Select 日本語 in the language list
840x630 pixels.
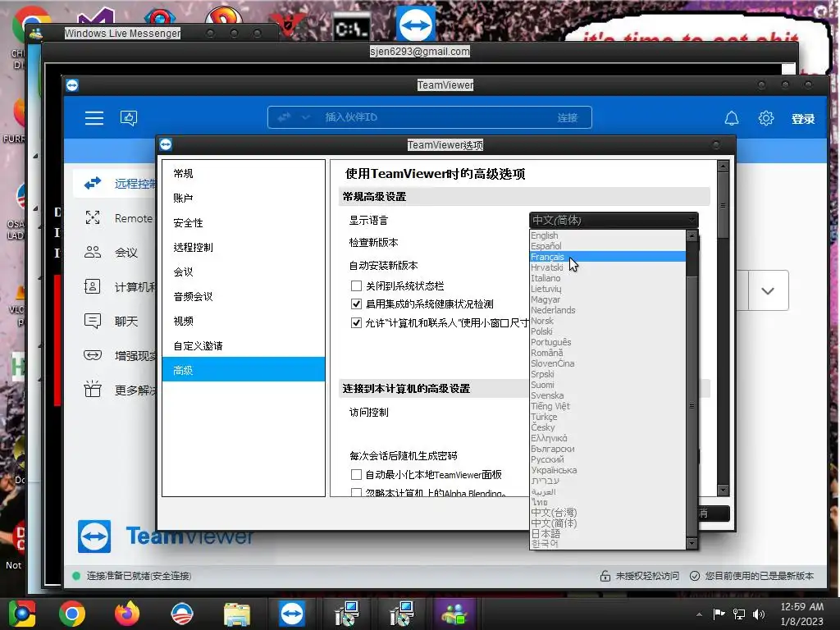608,533
